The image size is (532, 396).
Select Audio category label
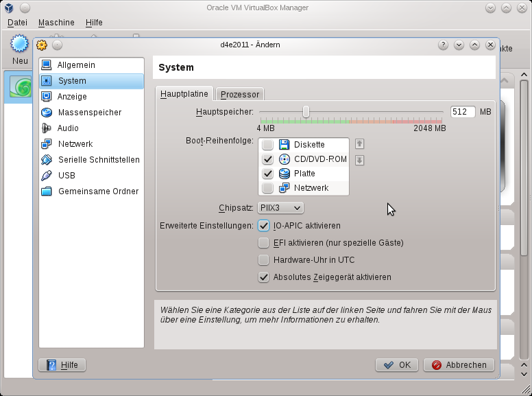68,128
